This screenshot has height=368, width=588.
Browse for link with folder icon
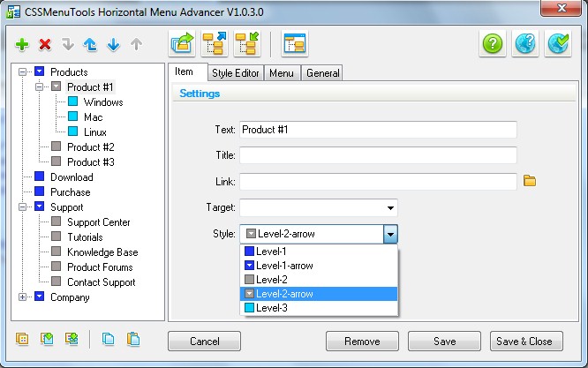click(x=530, y=181)
